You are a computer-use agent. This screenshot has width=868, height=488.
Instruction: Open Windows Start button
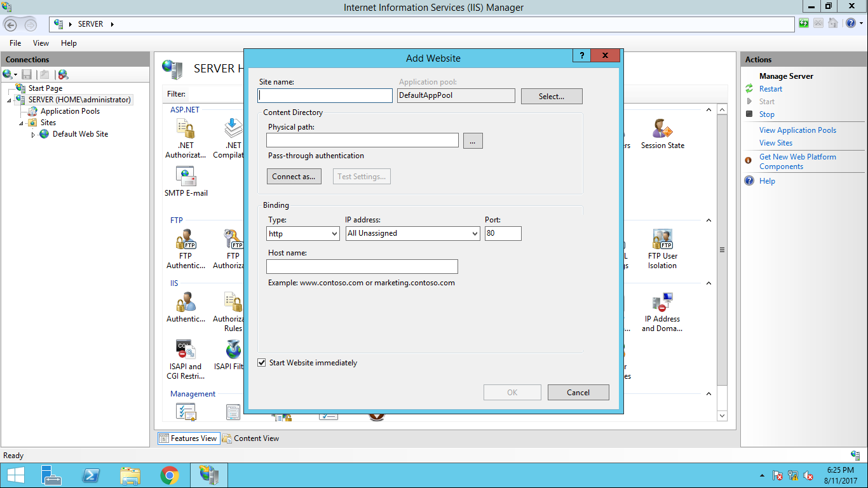click(x=15, y=475)
